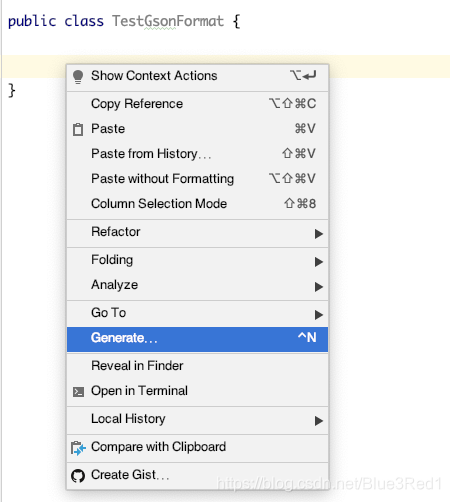Click the TestGsonFormat class name in the editor
Screen dimensions: 450x502
(168, 21)
